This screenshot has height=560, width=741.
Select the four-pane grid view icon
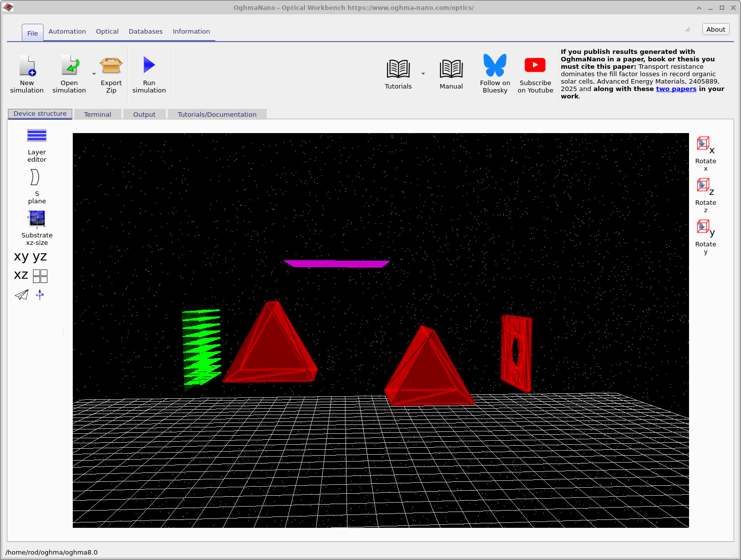tap(41, 276)
